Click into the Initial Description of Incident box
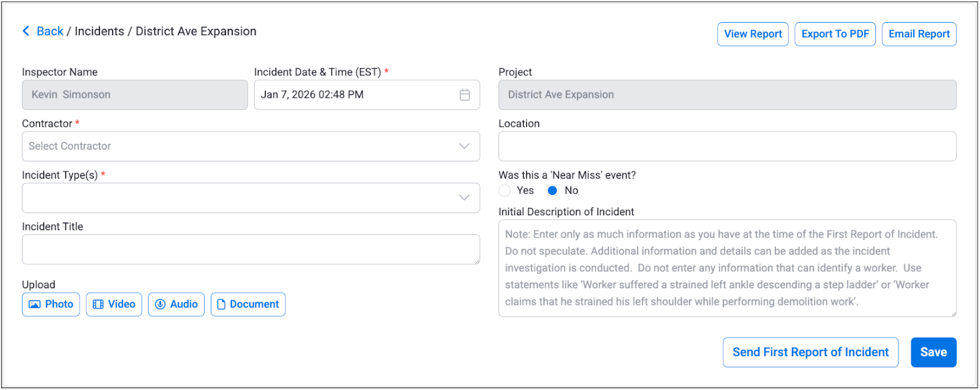Screen dimensions: 980x390 pyautogui.click(x=727, y=268)
